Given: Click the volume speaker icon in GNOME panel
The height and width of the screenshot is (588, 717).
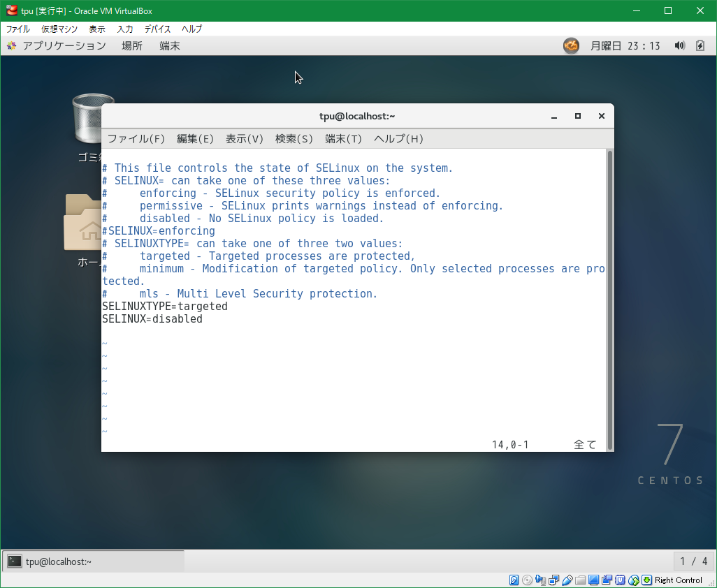Looking at the screenshot, I should click(679, 46).
